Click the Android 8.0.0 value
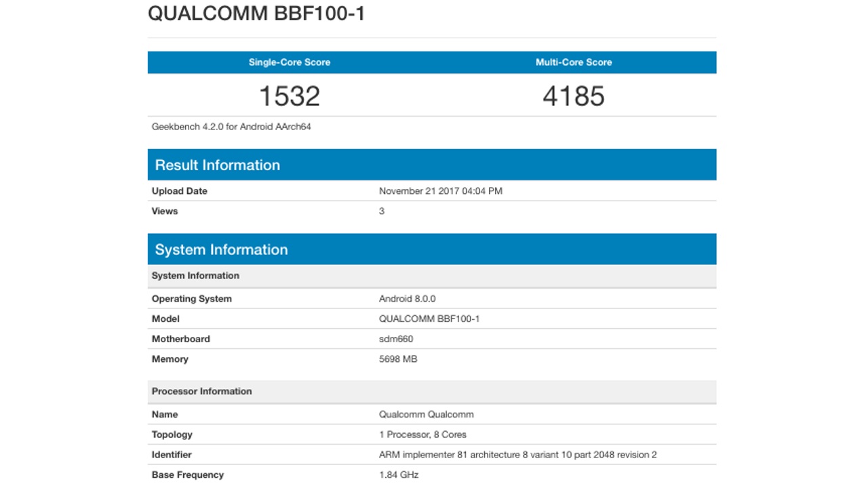868x488 pixels. tap(408, 299)
